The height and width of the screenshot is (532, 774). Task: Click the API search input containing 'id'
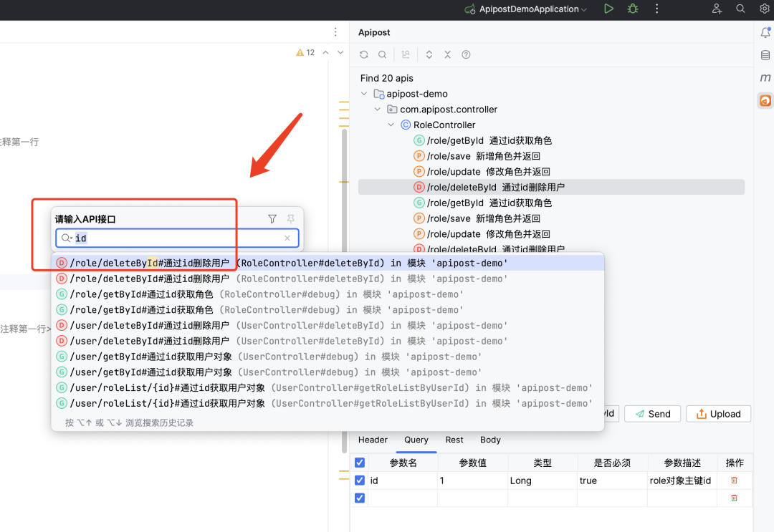[x=177, y=238]
